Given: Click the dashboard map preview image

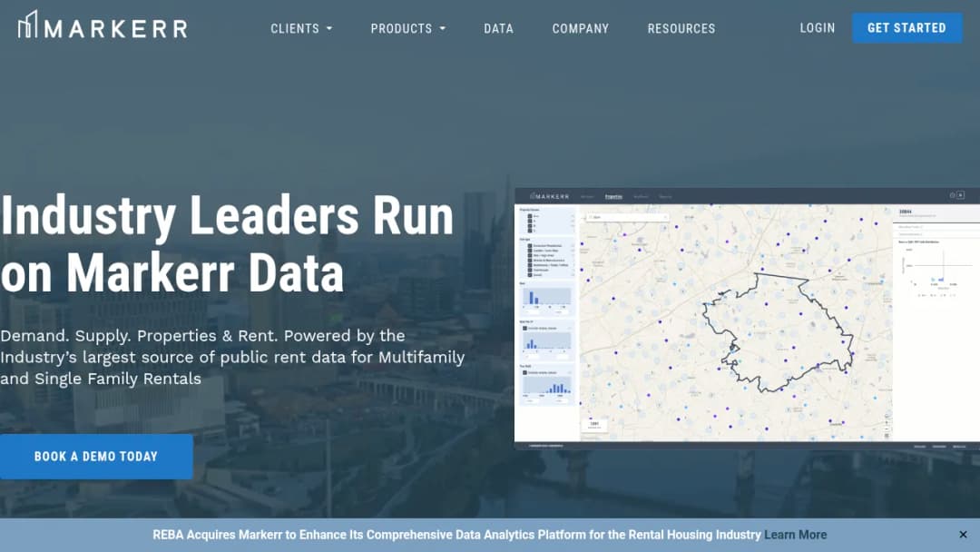Looking at the screenshot, I should click(747, 318).
